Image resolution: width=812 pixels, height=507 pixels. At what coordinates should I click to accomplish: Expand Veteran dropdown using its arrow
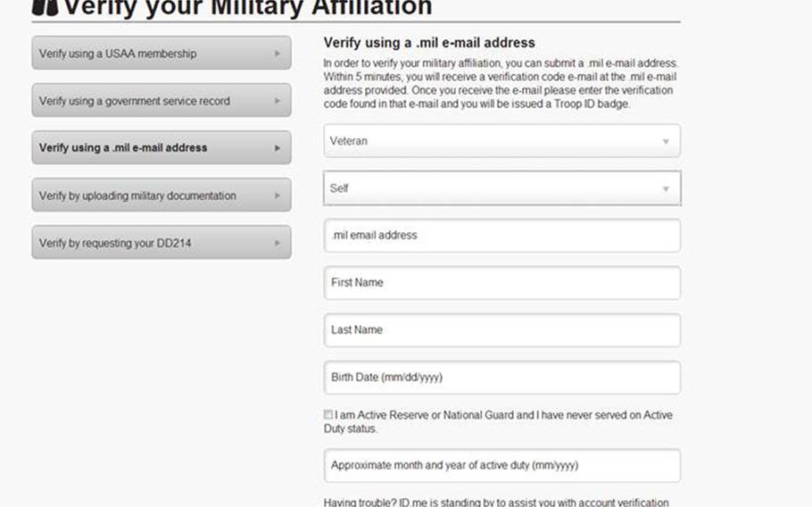pyautogui.click(x=666, y=141)
